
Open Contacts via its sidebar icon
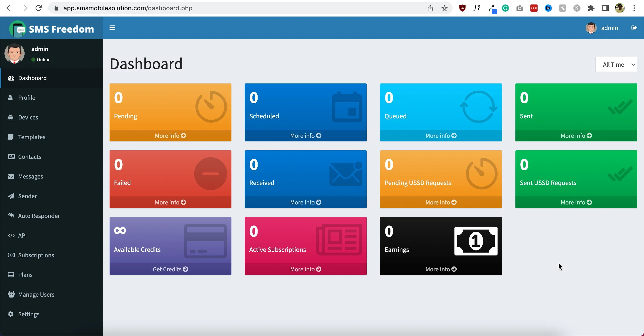(x=11, y=157)
